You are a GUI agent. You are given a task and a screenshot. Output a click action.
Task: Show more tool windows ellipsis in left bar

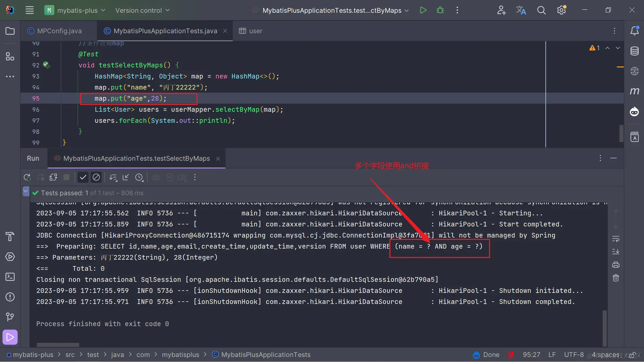click(x=10, y=76)
